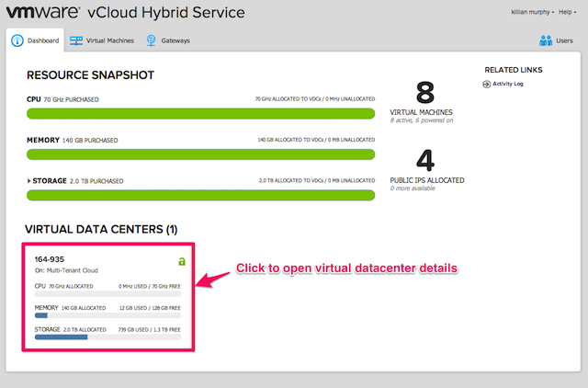Click the MEMORY green allocation bar
The image size is (588, 388).
[200, 154]
